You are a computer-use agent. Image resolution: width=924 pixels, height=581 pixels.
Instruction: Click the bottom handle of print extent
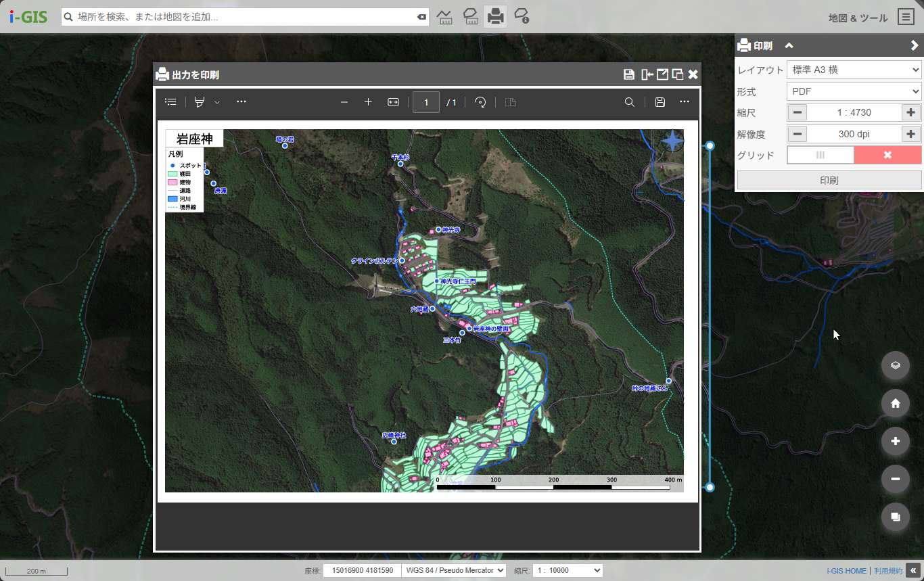(710, 487)
